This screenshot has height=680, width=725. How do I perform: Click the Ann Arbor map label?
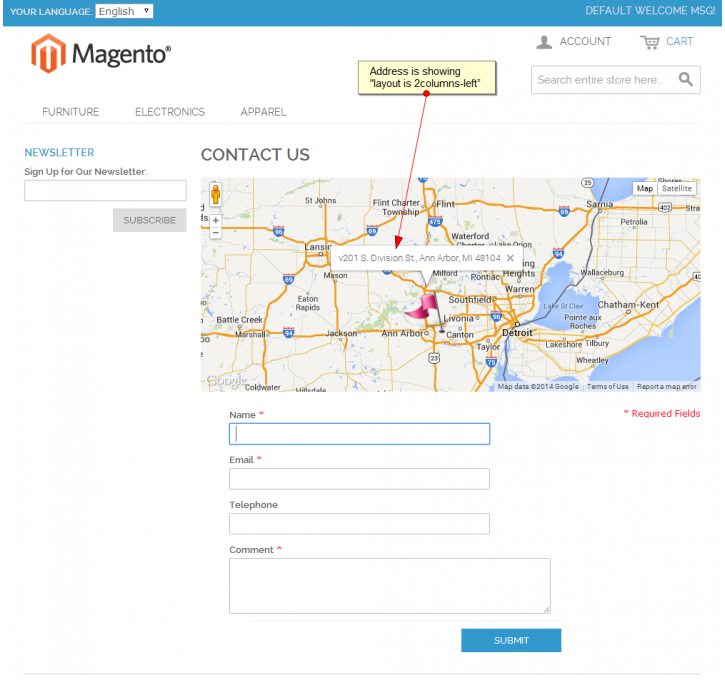[x=403, y=333]
